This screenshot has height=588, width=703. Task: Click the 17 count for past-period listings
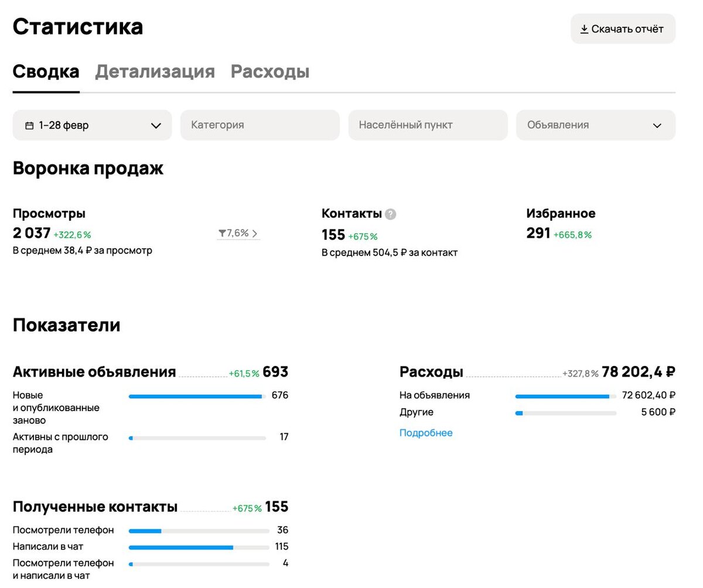pyautogui.click(x=284, y=437)
